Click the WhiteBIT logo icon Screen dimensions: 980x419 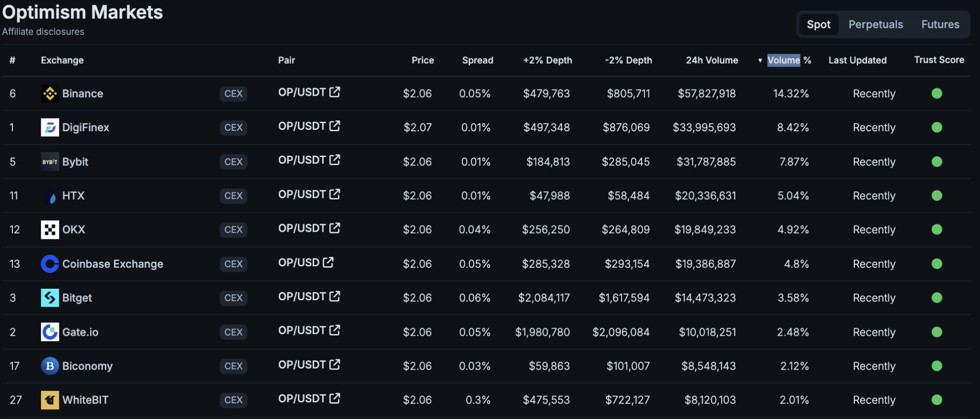click(50, 400)
